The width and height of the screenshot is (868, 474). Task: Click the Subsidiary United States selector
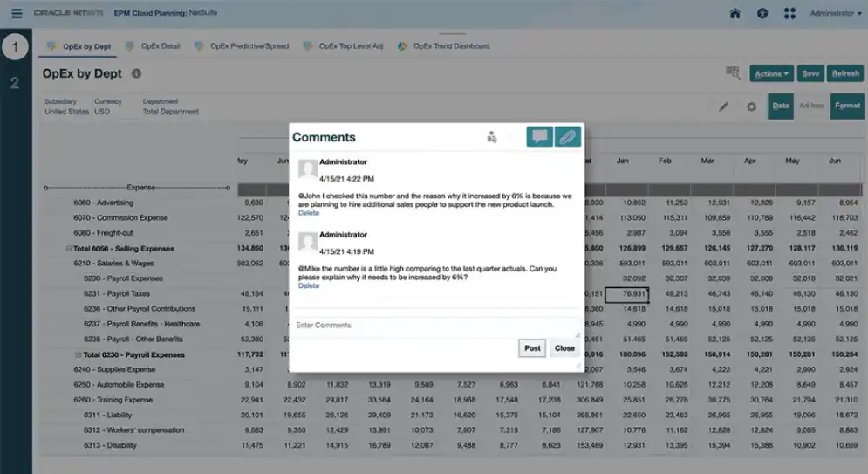coord(66,106)
